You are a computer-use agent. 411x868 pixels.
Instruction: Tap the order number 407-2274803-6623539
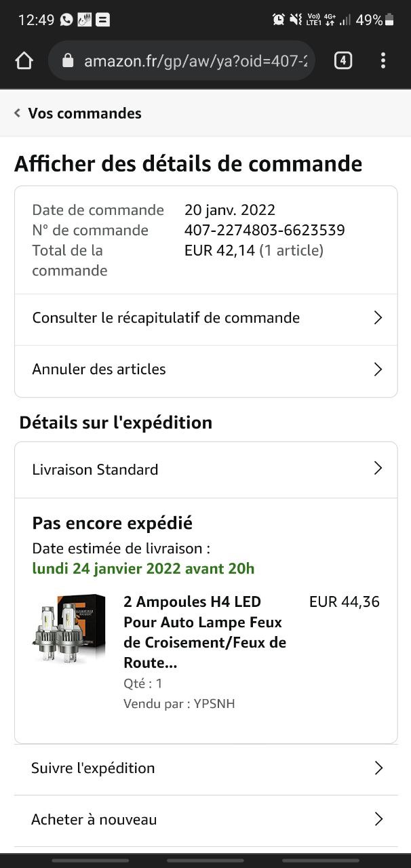coord(265,231)
